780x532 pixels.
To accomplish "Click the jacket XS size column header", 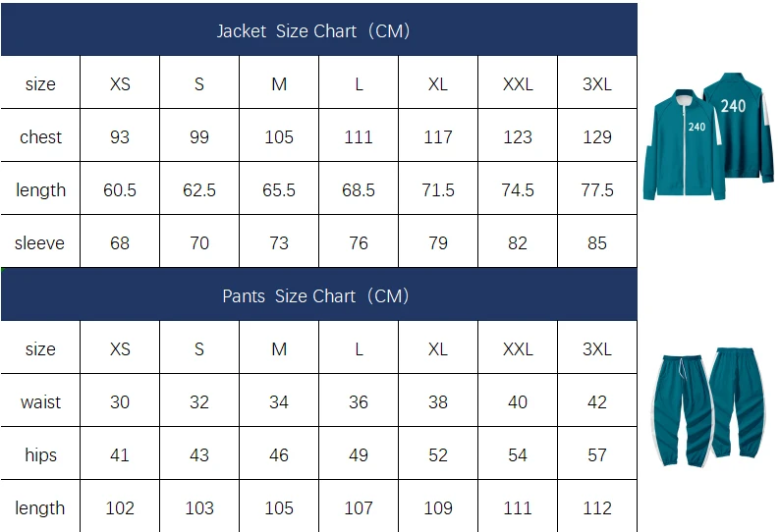I will click(120, 84).
